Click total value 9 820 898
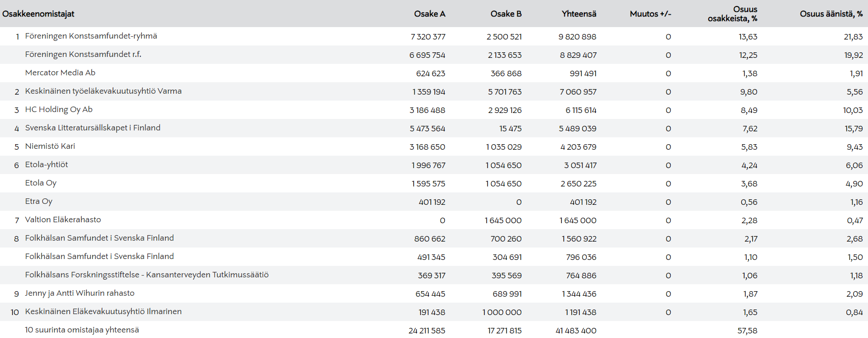 577,37
